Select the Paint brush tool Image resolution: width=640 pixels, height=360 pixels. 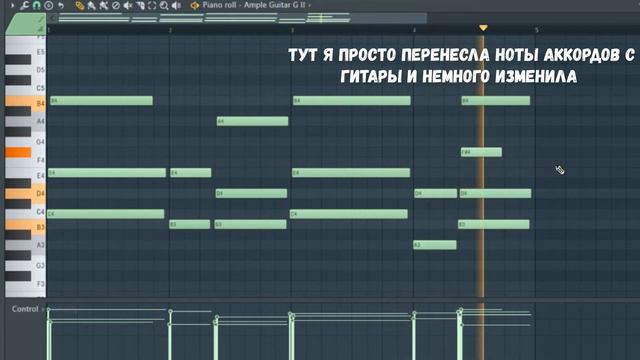91,5
